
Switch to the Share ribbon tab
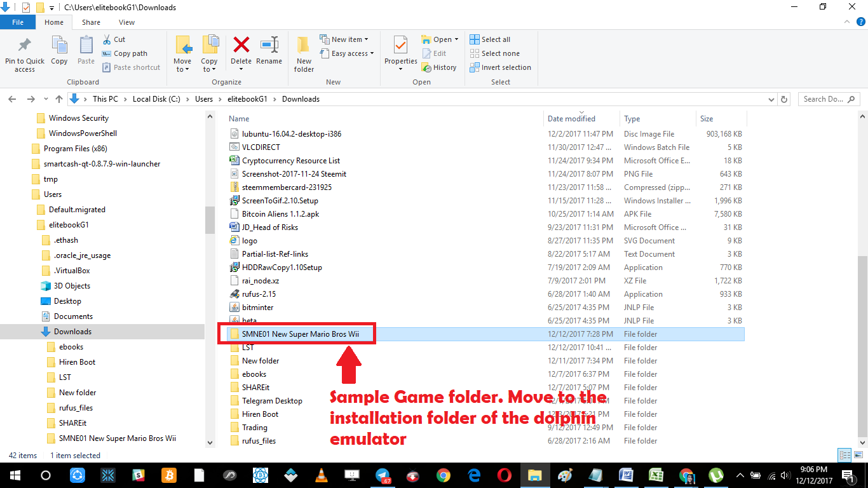[91, 22]
